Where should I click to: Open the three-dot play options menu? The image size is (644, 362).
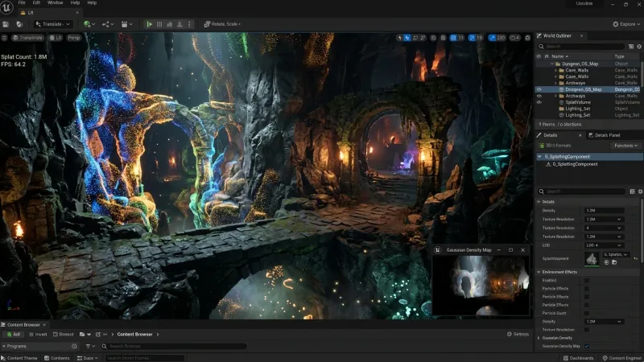[x=189, y=24]
